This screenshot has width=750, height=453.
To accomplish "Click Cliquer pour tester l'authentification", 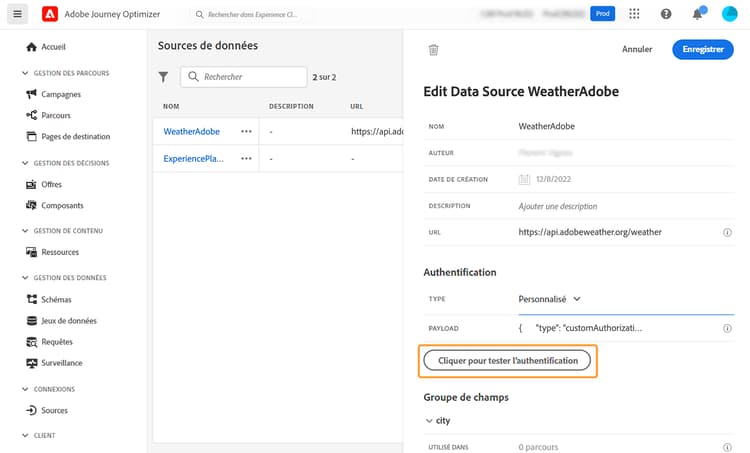I will pyautogui.click(x=507, y=360).
